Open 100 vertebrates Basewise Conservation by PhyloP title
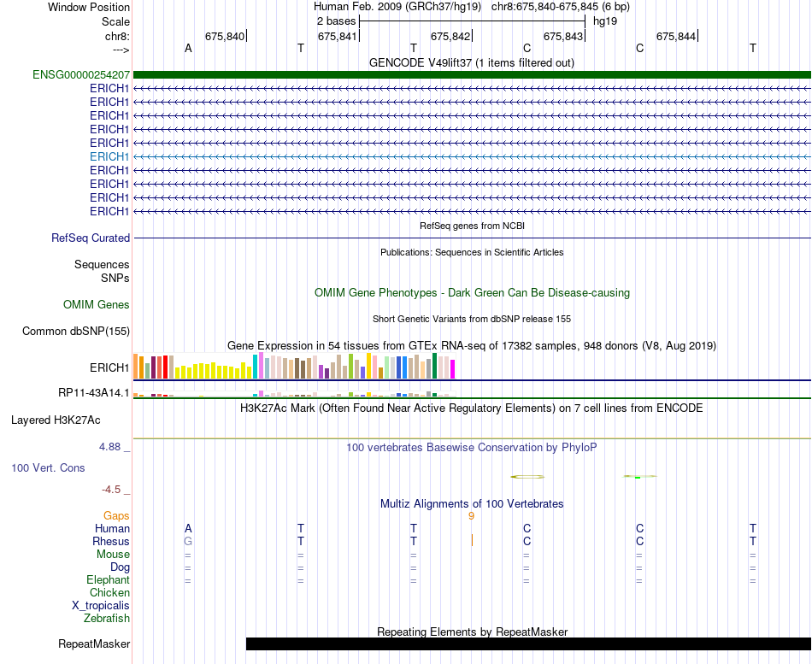812x664 pixels. pyautogui.click(x=472, y=448)
